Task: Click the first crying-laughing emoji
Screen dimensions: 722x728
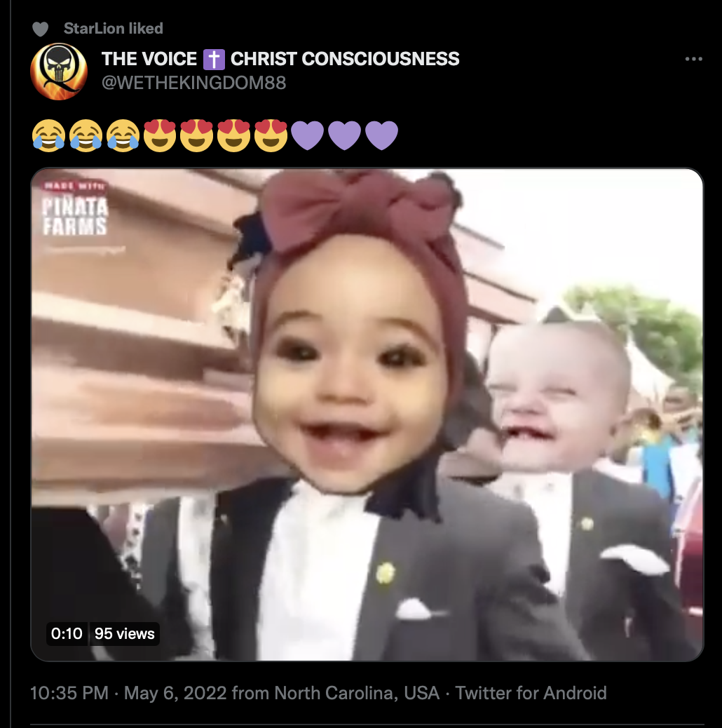Action: [49, 135]
